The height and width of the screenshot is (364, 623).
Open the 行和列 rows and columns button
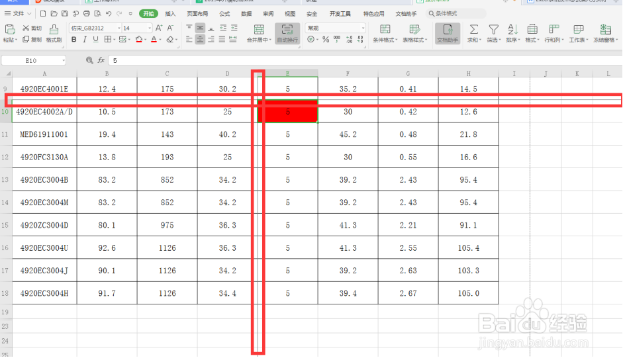(554, 33)
